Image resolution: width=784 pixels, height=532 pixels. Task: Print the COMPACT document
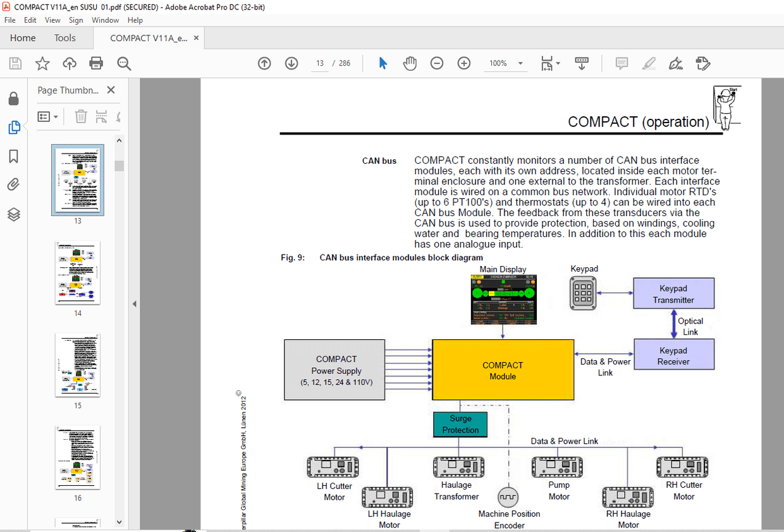95,63
